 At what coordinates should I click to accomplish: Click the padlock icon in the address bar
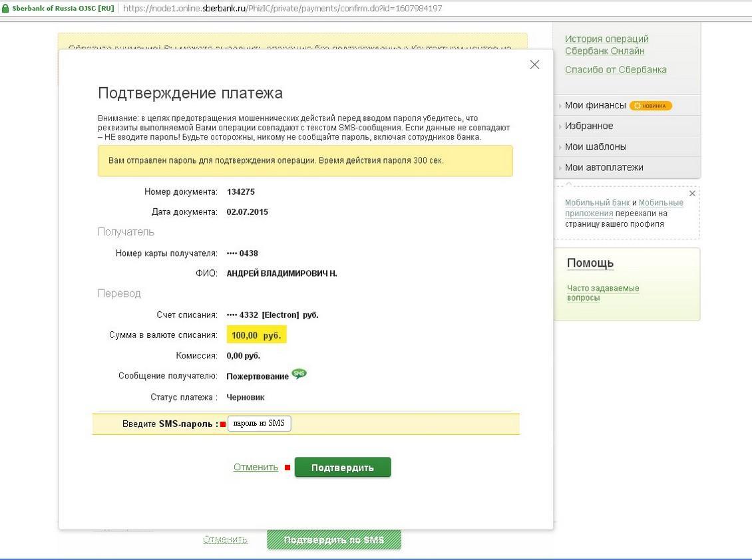5,8
